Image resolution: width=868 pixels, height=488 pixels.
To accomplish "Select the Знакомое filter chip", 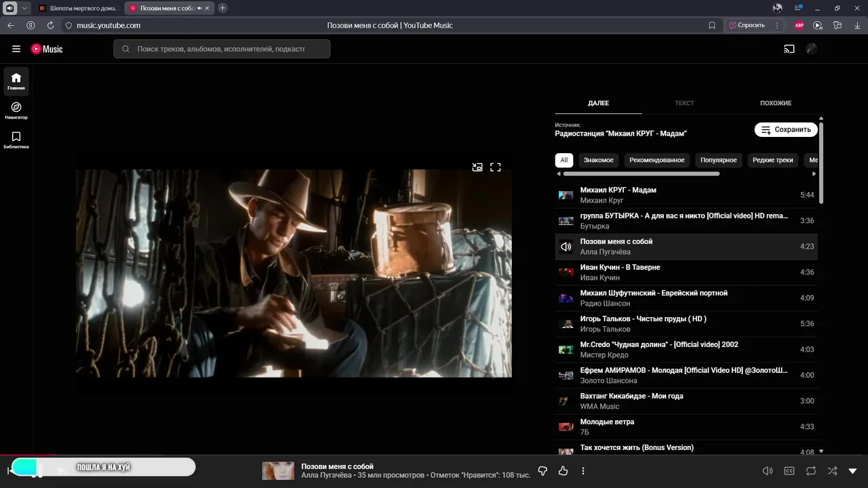I will coord(598,160).
